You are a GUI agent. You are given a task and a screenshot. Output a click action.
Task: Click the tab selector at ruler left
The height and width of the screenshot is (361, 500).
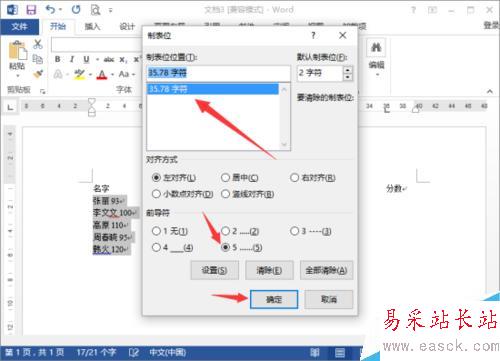(11, 107)
